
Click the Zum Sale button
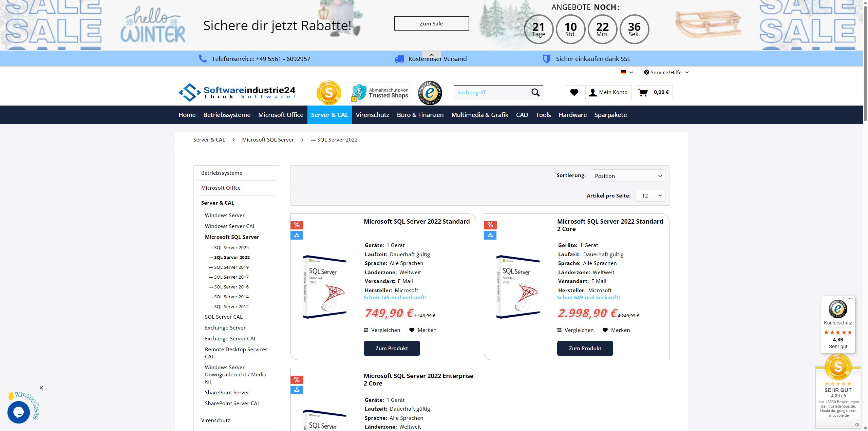pos(431,23)
